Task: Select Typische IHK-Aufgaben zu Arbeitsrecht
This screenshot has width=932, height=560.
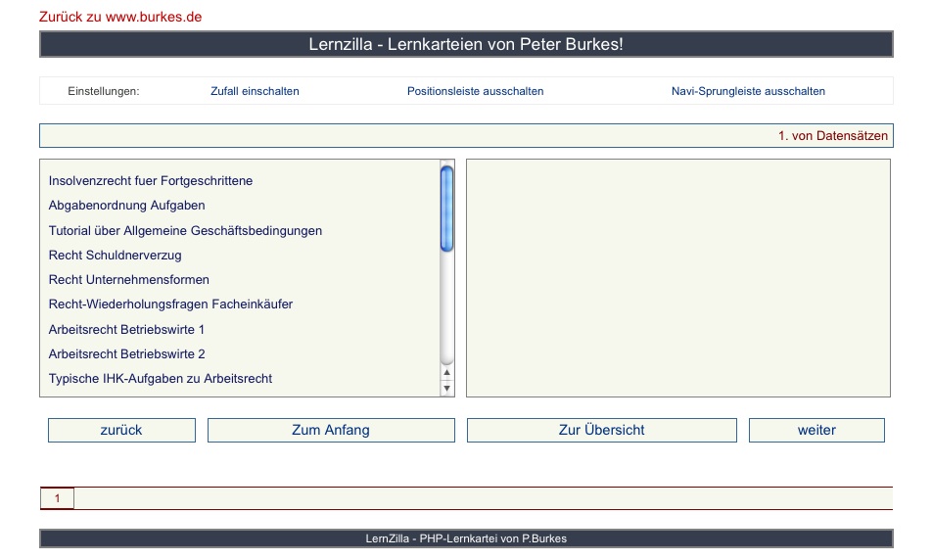Action: [x=161, y=379]
